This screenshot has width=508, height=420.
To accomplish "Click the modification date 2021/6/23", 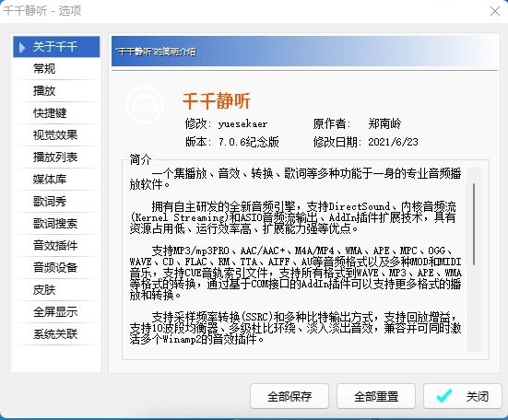I will pyautogui.click(x=393, y=142).
